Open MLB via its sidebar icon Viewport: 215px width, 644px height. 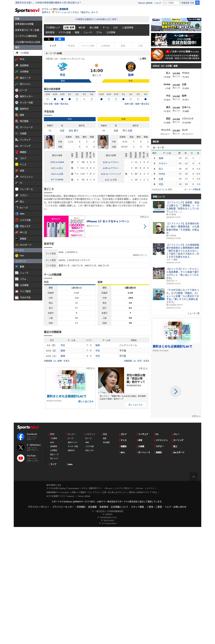pyautogui.click(x=17, y=59)
